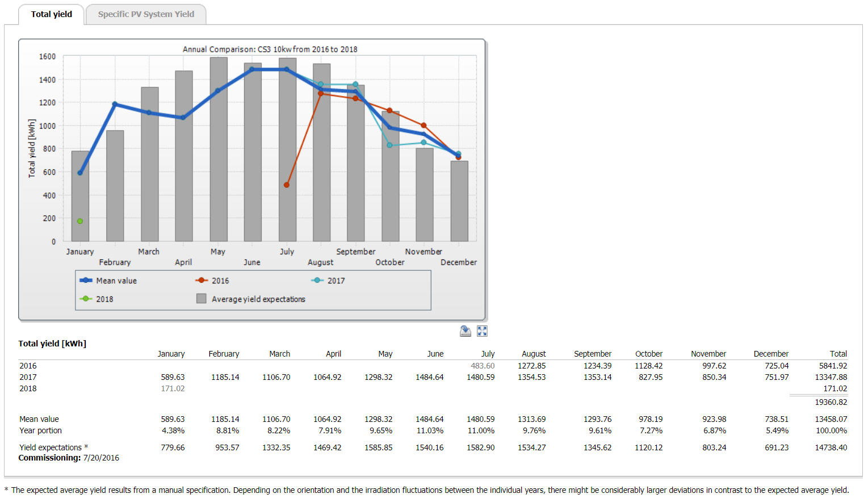Image resolution: width=868 pixels, height=498 pixels.
Task: Click the February expectation bar in chart
Action: point(115,186)
